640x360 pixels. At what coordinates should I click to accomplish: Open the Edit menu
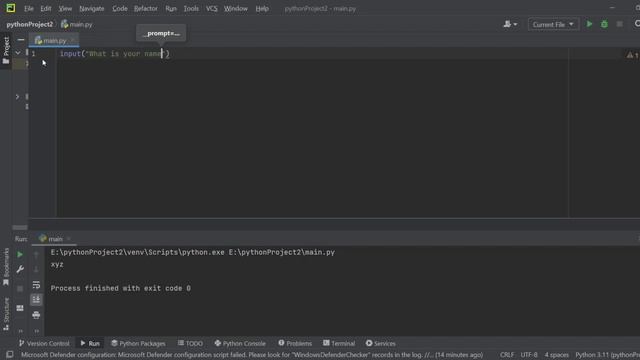coord(46,9)
